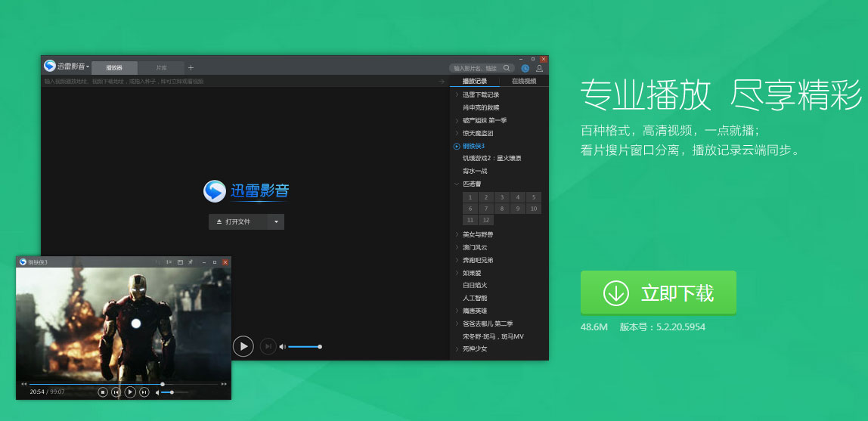Click the stop button in mini player
The width and height of the screenshot is (868, 421).
point(103,392)
